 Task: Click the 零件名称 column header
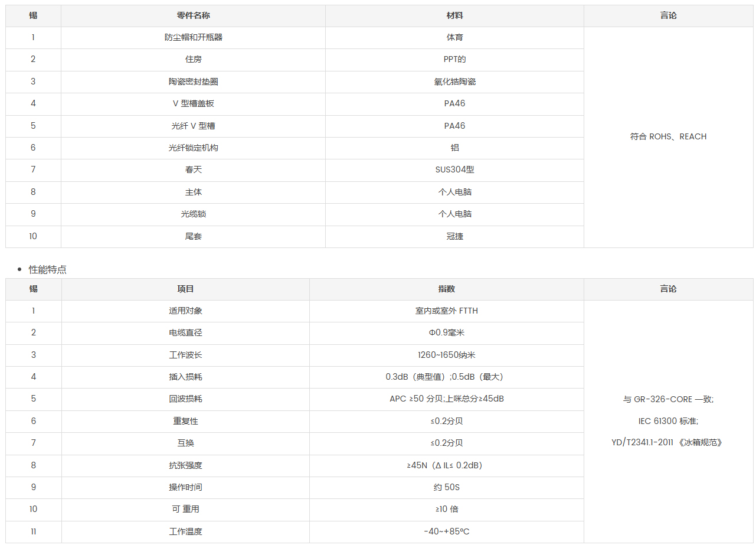point(193,16)
